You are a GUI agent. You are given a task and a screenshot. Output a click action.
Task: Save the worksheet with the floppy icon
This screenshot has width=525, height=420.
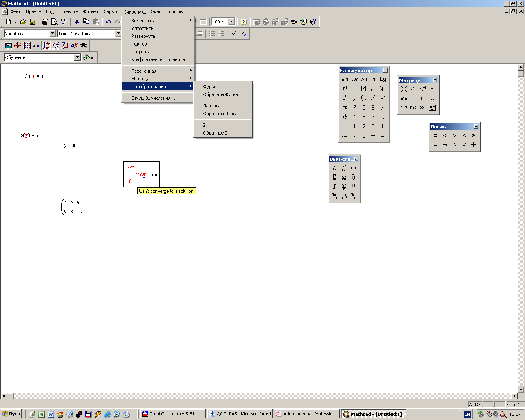[32, 22]
